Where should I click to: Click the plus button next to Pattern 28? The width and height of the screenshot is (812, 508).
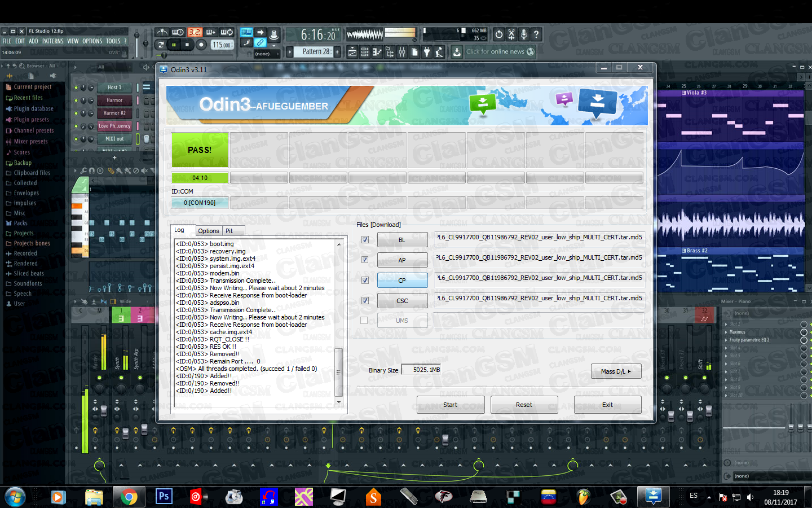tap(337, 52)
